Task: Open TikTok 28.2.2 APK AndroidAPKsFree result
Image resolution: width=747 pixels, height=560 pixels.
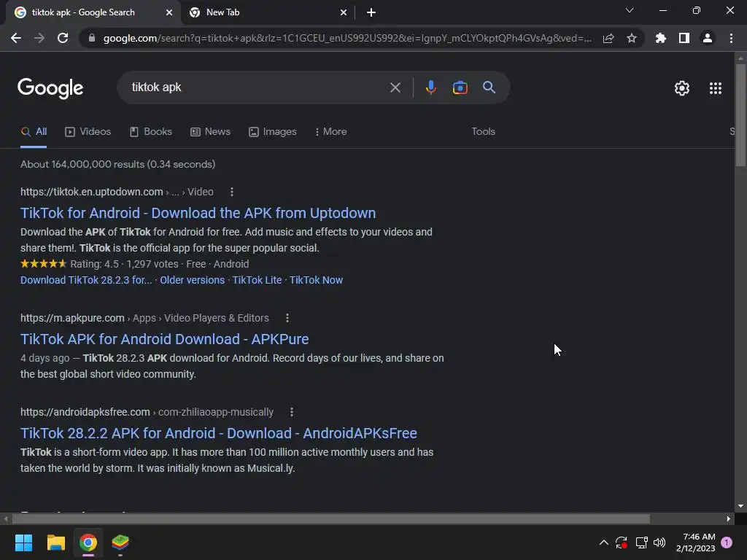Action: pos(219,433)
